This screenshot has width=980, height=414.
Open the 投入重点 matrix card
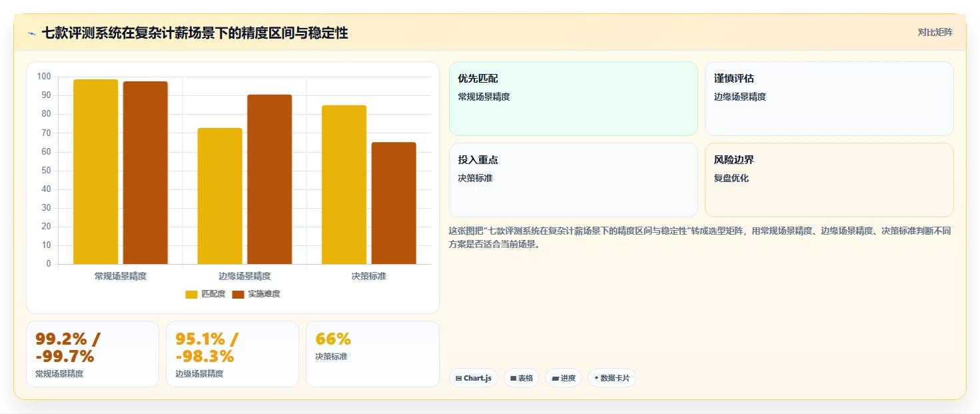coord(573,180)
